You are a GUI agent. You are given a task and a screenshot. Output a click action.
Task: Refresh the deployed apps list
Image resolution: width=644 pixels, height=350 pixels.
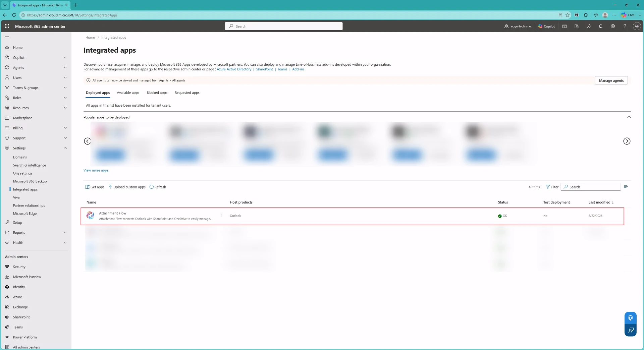pos(158,187)
